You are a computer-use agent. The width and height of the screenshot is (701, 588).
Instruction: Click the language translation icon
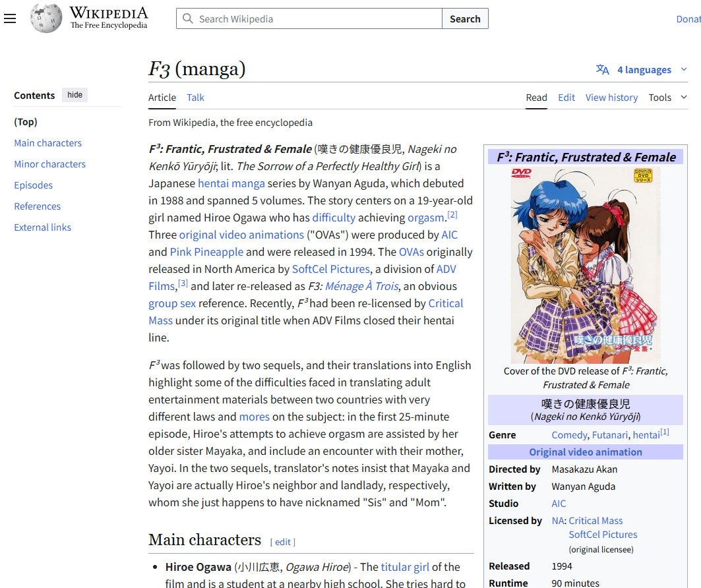tap(602, 70)
